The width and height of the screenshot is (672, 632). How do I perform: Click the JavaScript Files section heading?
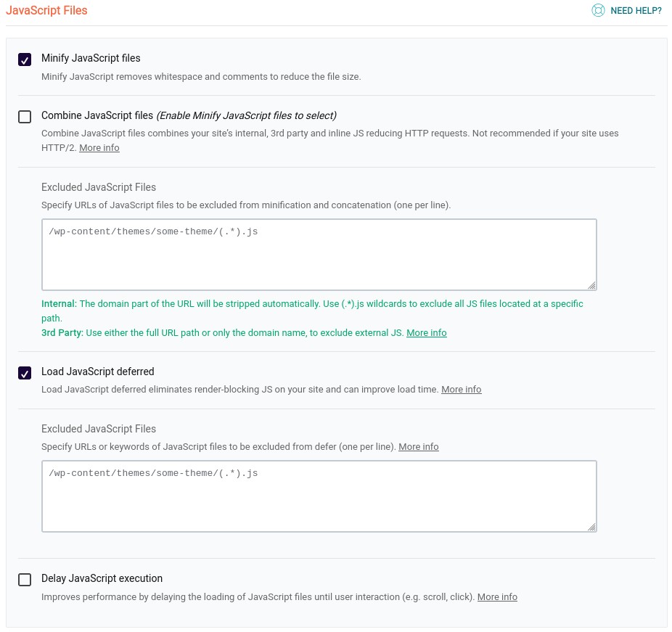tap(46, 10)
